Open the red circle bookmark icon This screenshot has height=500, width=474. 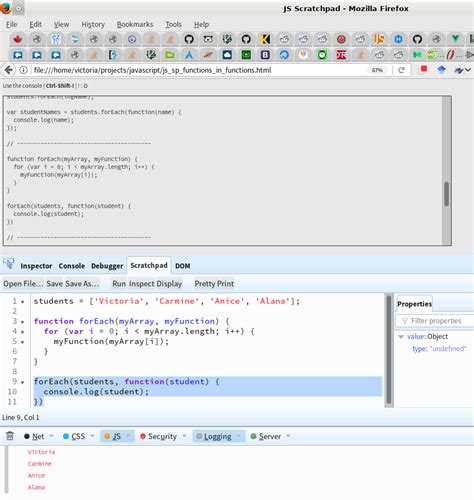click(341, 39)
